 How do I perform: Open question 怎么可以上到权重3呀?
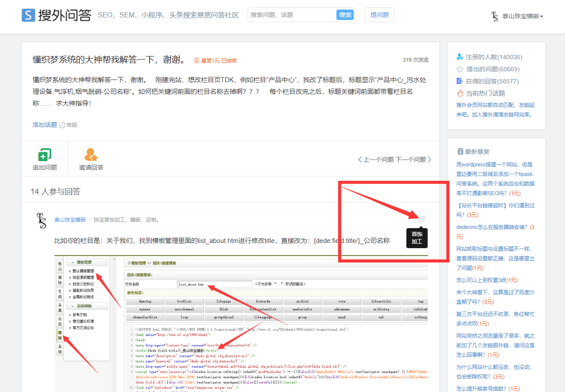point(487,280)
